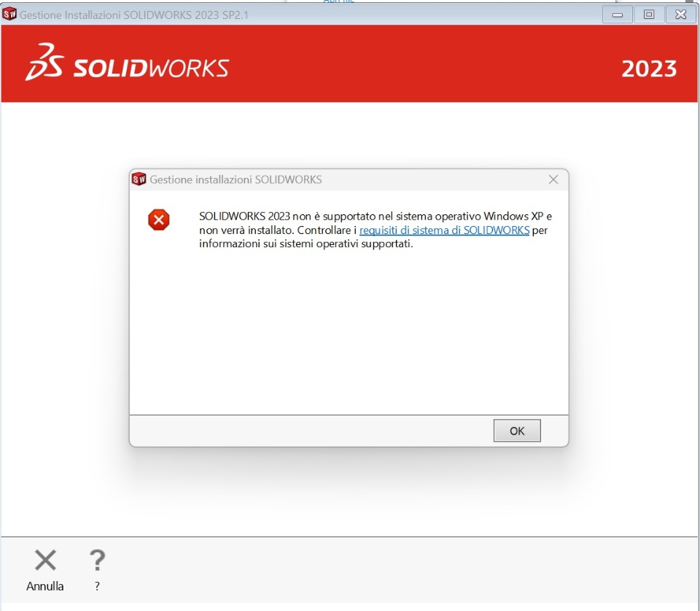Close the main SOLIDWORKS 2023 SP2.1 window
The height and width of the screenshot is (611, 700).
click(x=680, y=15)
